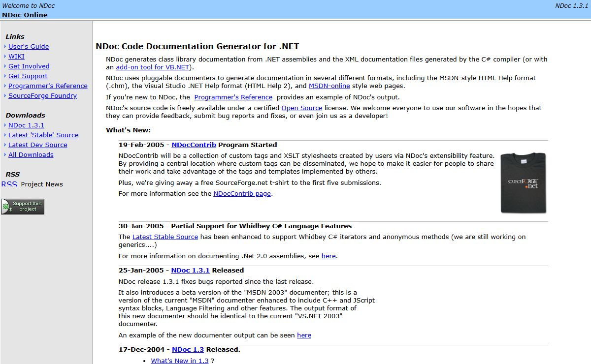Click the NDoc Online header title
591x364 pixels.
[25, 15]
